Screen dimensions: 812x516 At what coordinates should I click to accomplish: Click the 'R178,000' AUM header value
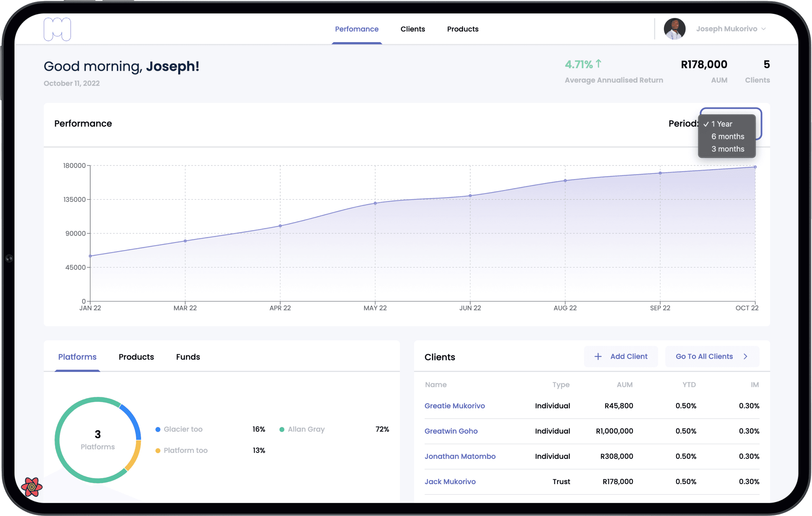click(x=704, y=64)
